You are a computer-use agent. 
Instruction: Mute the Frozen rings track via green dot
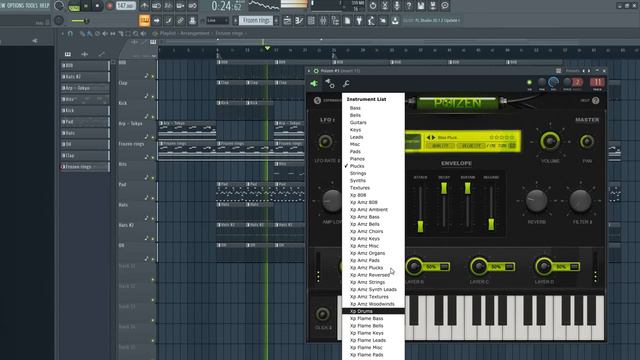pyautogui.click(x=153, y=157)
